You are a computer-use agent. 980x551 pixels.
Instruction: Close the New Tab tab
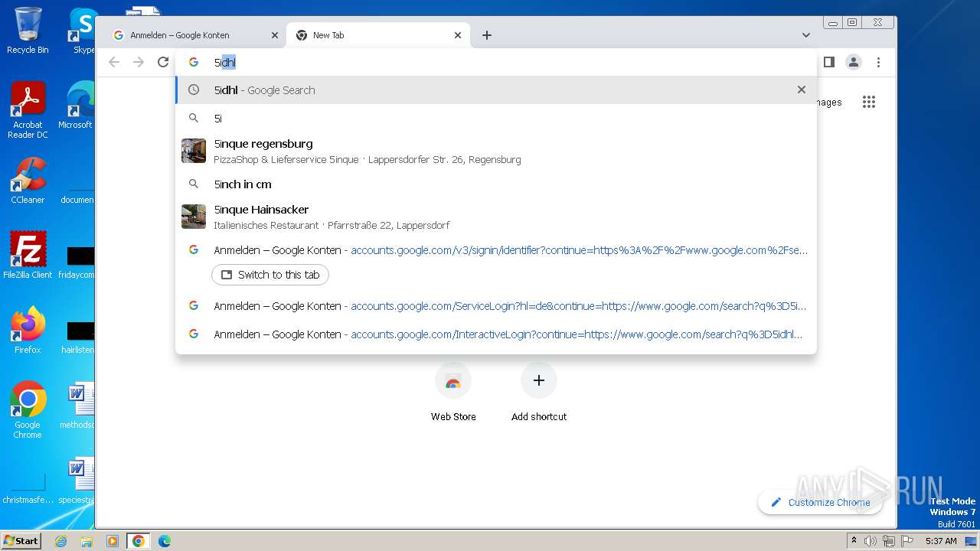(x=458, y=35)
